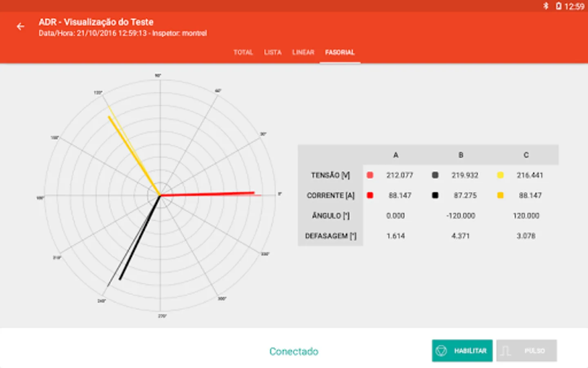Tap the PULSO button
Image resolution: width=588 pixels, height=368 pixels.
[x=527, y=351]
